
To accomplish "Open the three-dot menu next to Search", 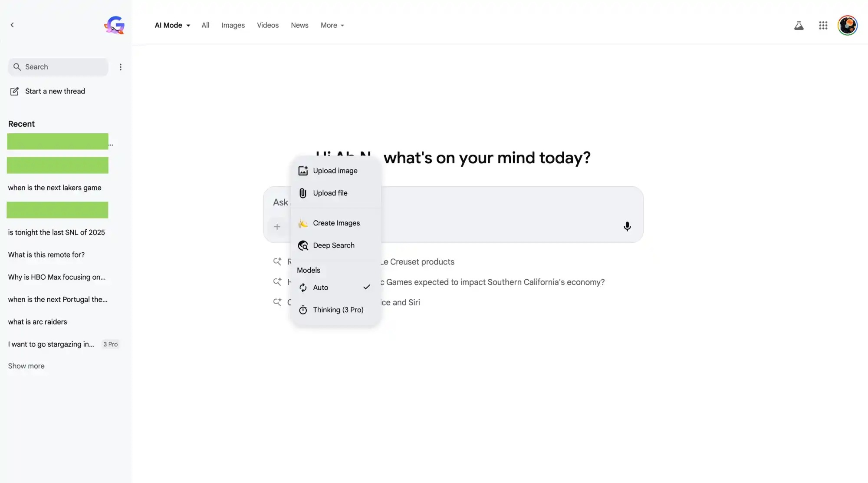I will pyautogui.click(x=120, y=67).
